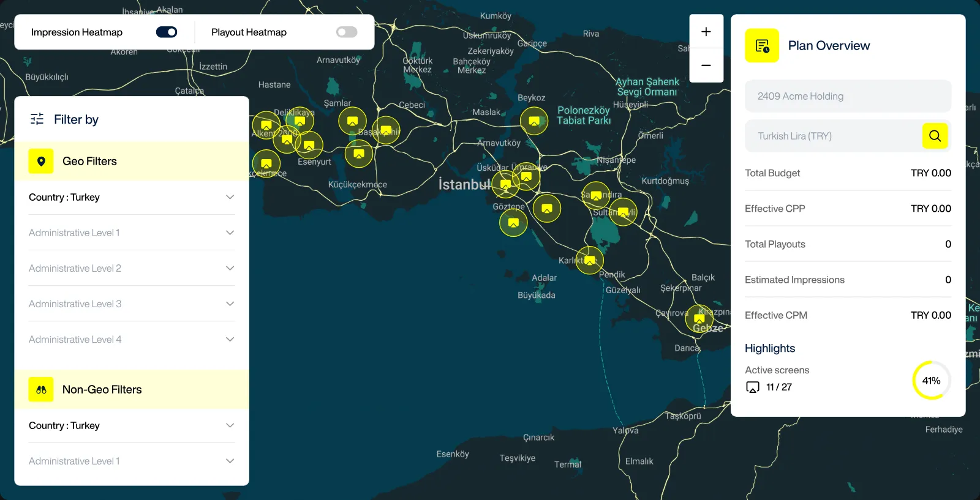The width and height of the screenshot is (980, 500).
Task: Open the Administrative Level 4 dropdown
Action: (x=132, y=339)
